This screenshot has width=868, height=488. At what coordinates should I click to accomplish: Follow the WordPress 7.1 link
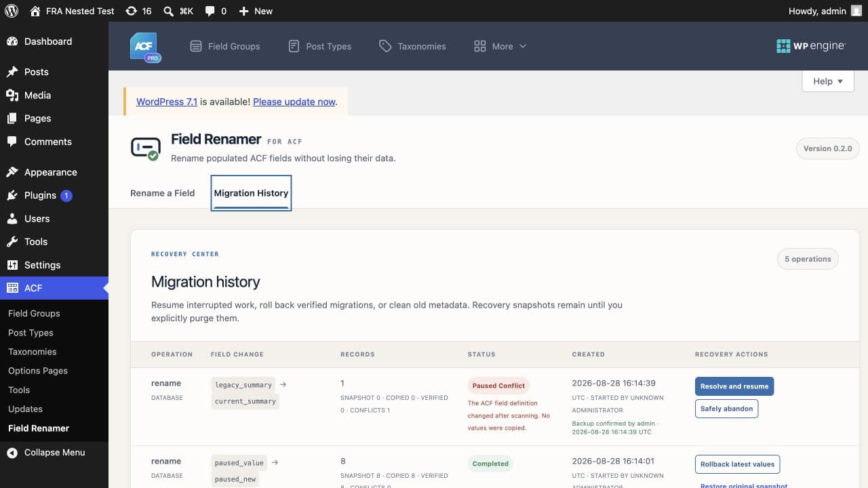(x=167, y=102)
